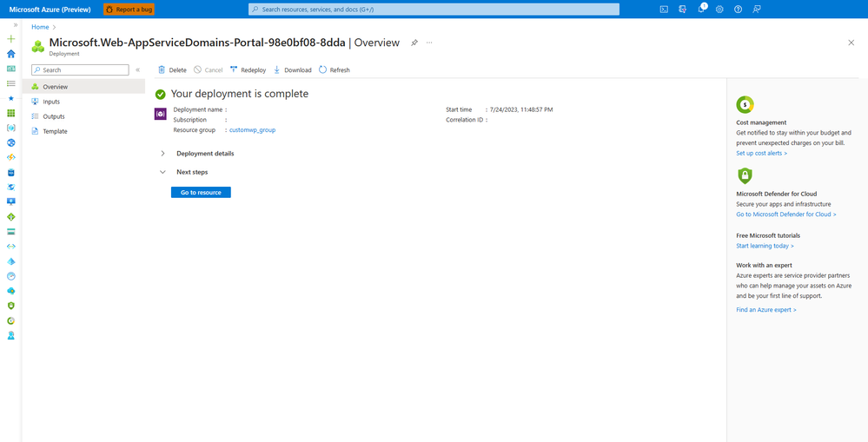The image size is (868, 442).
Task: Click Set up cost alerts link
Action: pyautogui.click(x=762, y=153)
